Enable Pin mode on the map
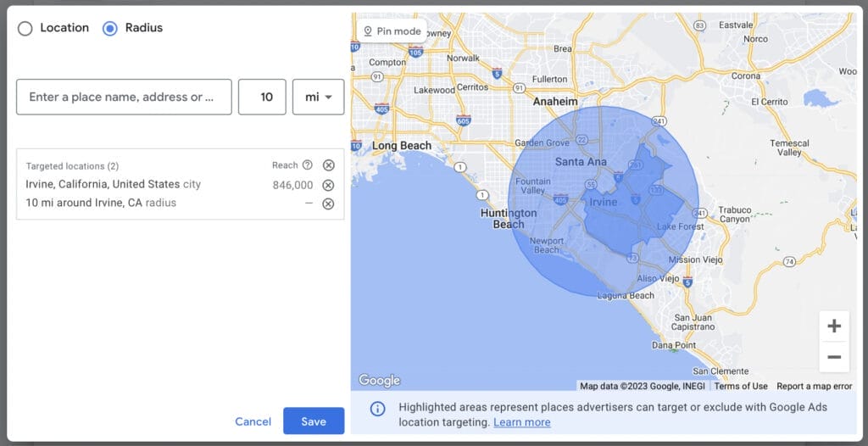 coord(392,31)
